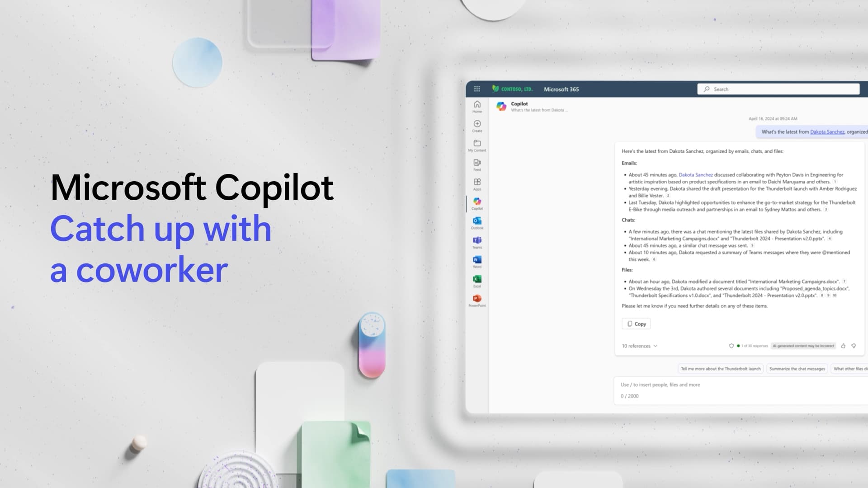Click Copy to clipboard button

[637, 324]
